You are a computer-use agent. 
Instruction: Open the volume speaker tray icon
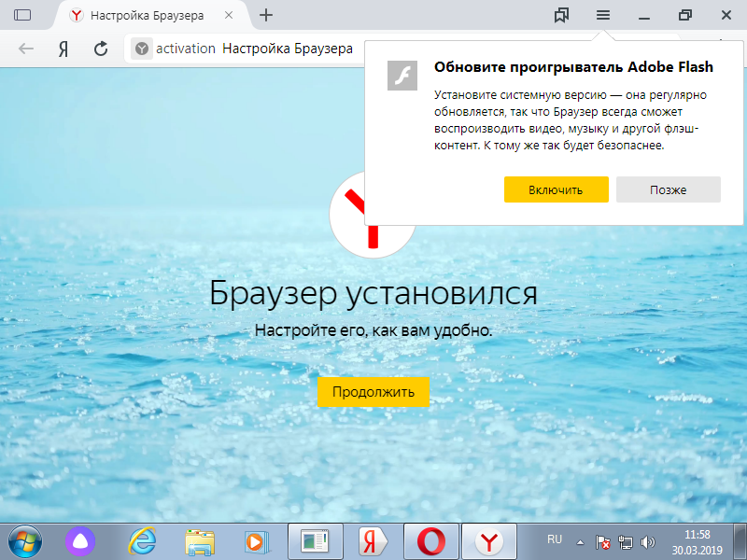click(x=648, y=542)
